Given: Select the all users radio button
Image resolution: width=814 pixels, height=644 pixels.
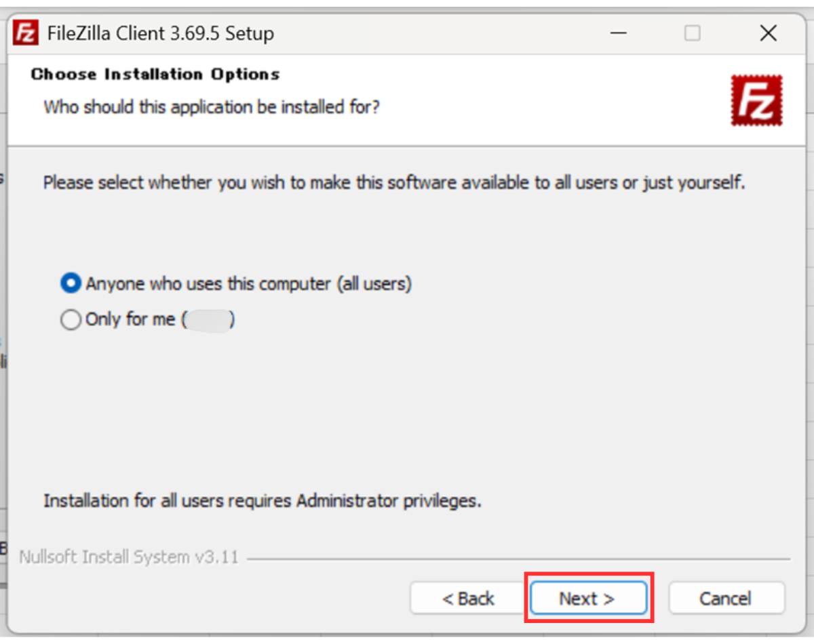Looking at the screenshot, I should (71, 283).
